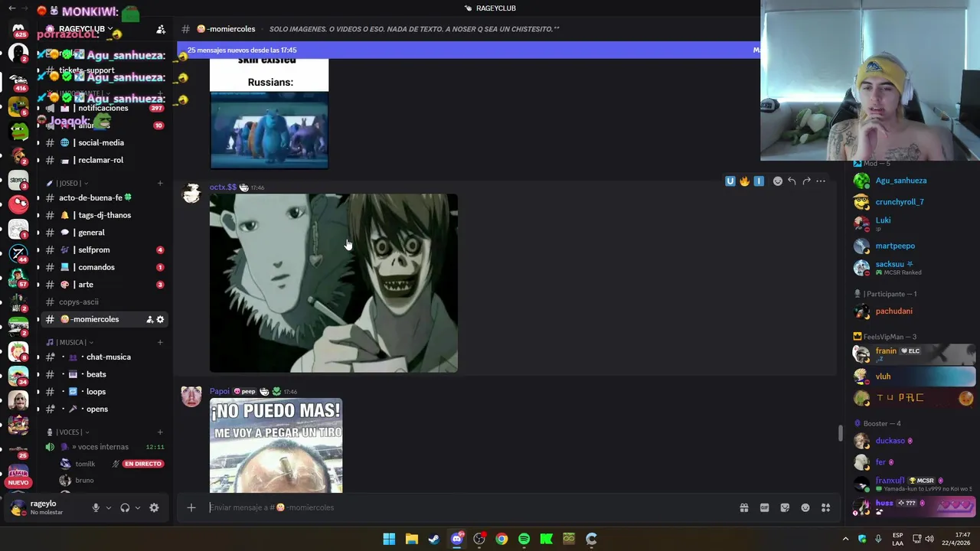This screenshot has height=551, width=980.
Task: Open octx.$$ user profile name
Action: tap(223, 187)
